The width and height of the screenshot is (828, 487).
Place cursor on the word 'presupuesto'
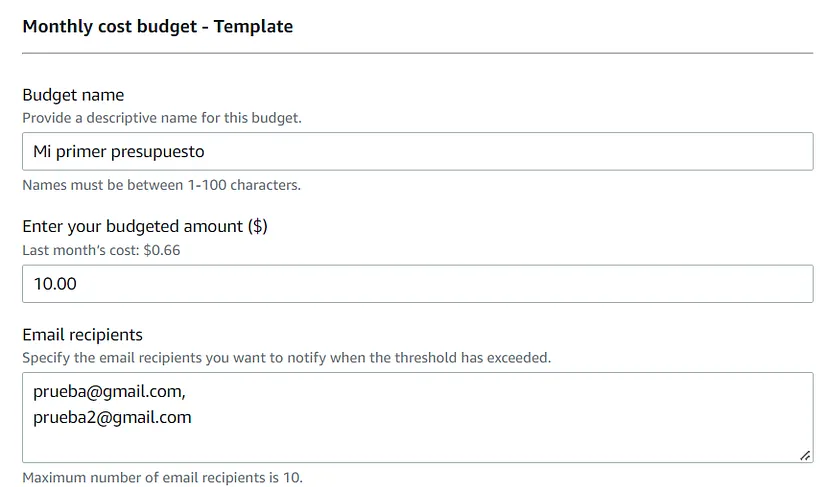pyautogui.click(x=157, y=152)
